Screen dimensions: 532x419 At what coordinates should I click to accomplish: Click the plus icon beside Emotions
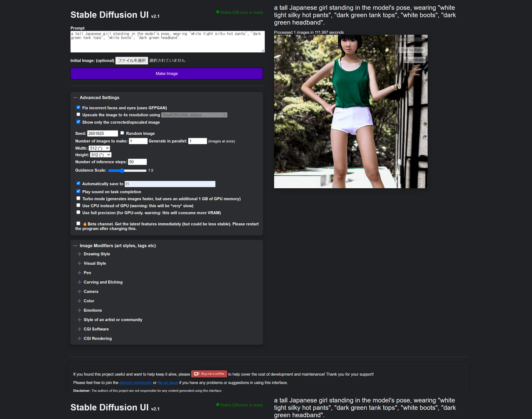click(x=79, y=310)
